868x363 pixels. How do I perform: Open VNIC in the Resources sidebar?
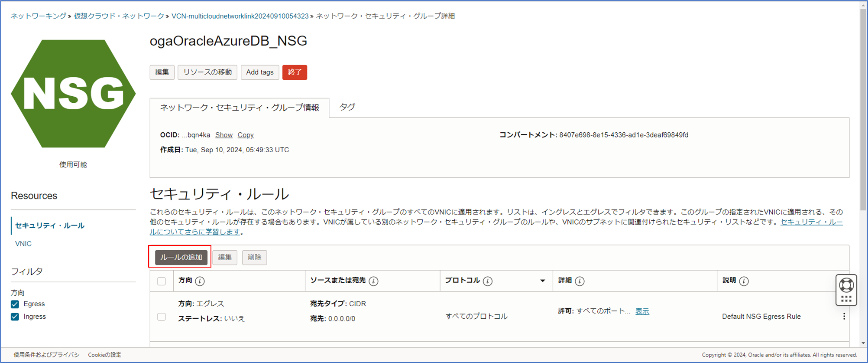tap(23, 244)
